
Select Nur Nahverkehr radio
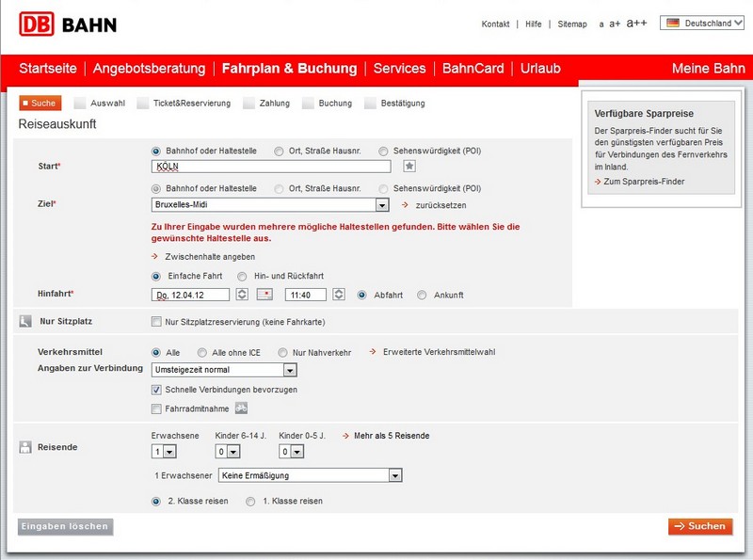pyautogui.click(x=283, y=353)
